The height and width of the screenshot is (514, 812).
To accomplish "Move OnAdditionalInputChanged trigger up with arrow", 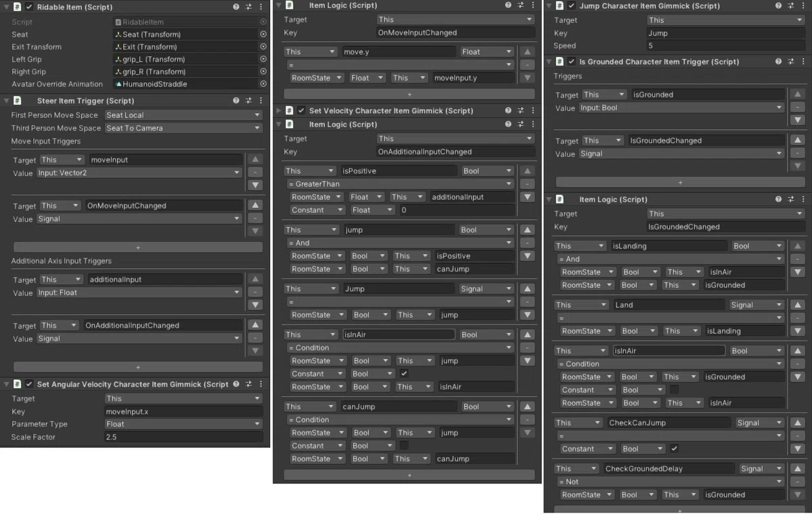I will point(255,325).
